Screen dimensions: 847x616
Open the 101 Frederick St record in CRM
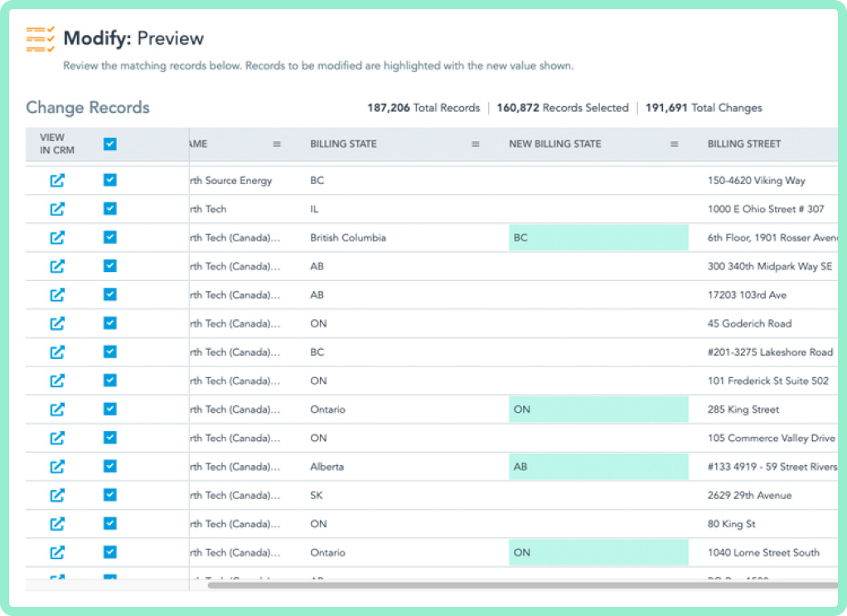coord(57,381)
